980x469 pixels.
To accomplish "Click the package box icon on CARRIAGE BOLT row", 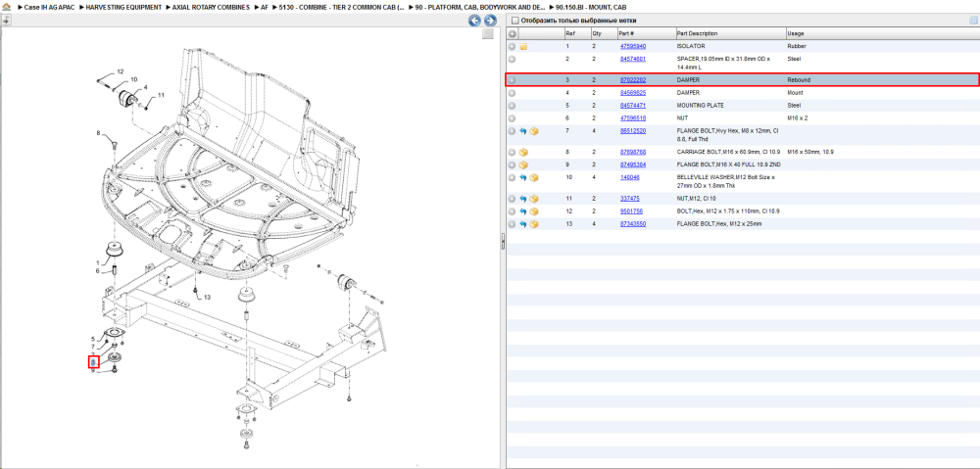I will pos(523,152).
